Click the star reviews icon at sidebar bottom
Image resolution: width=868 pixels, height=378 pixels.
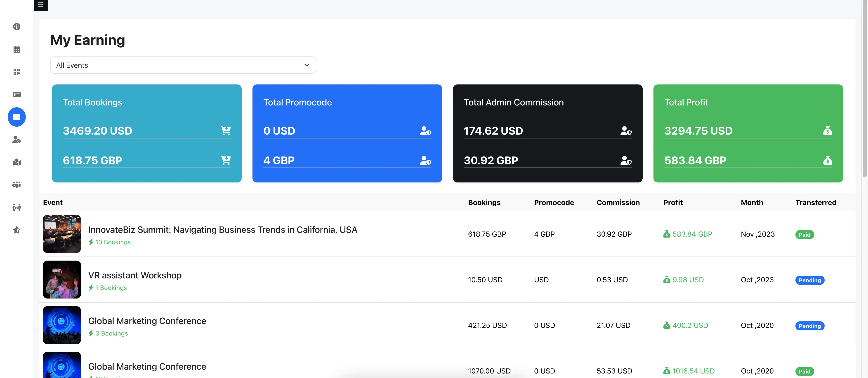[x=17, y=230]
